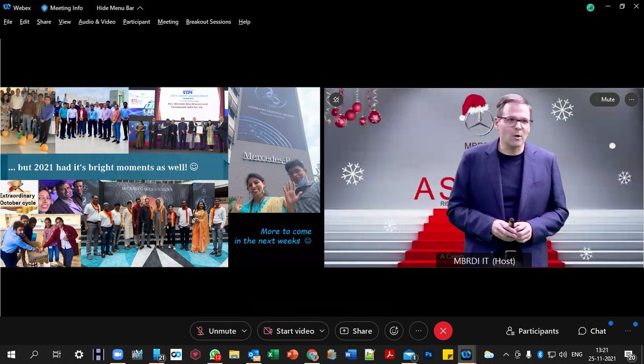This screenshot has height=364, width=644.
Task: Open the Chat panel
Action: [592, 331]
